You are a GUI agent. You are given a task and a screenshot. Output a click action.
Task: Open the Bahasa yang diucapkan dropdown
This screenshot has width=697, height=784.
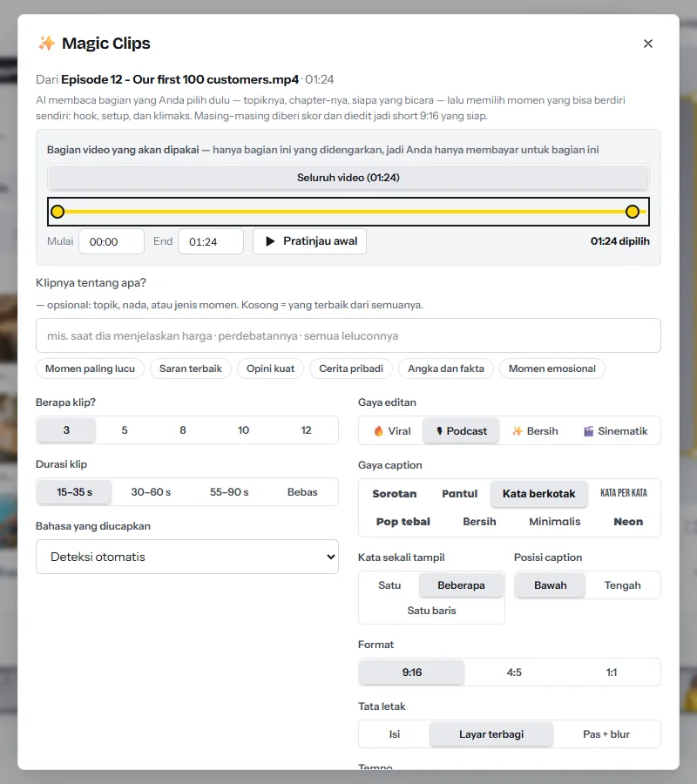187,557
